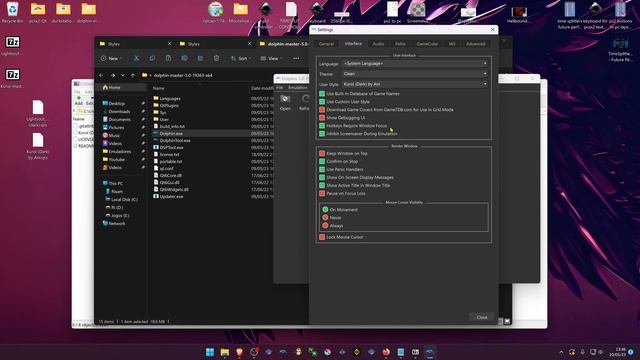This screenshot has width=640, height=360.
Task: Open the Sort dropdown in Explorer
Action: [240, 58]
